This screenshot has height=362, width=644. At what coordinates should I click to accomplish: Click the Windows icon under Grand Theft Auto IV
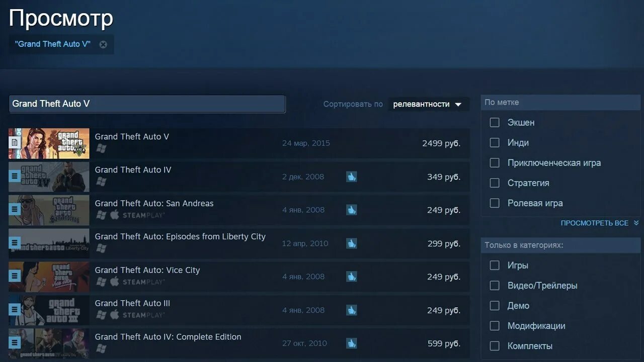[x=101, y=182]
